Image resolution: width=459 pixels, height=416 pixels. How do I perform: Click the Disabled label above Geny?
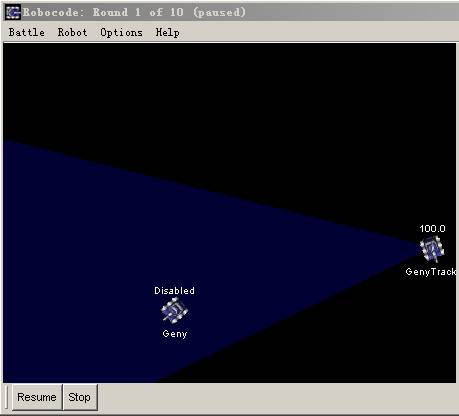pos(174,290)
